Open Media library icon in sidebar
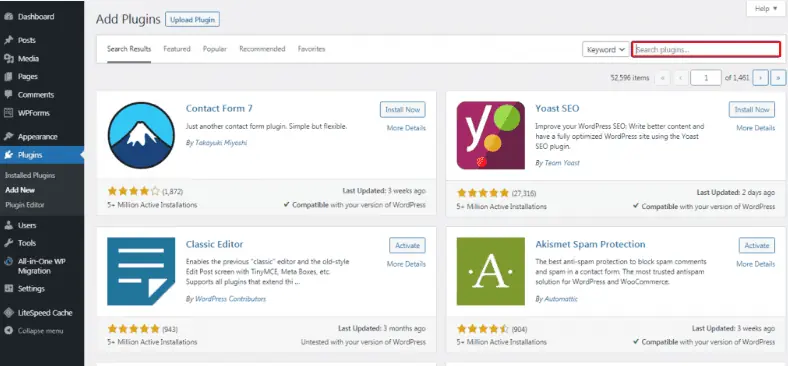 coord(8,58)
